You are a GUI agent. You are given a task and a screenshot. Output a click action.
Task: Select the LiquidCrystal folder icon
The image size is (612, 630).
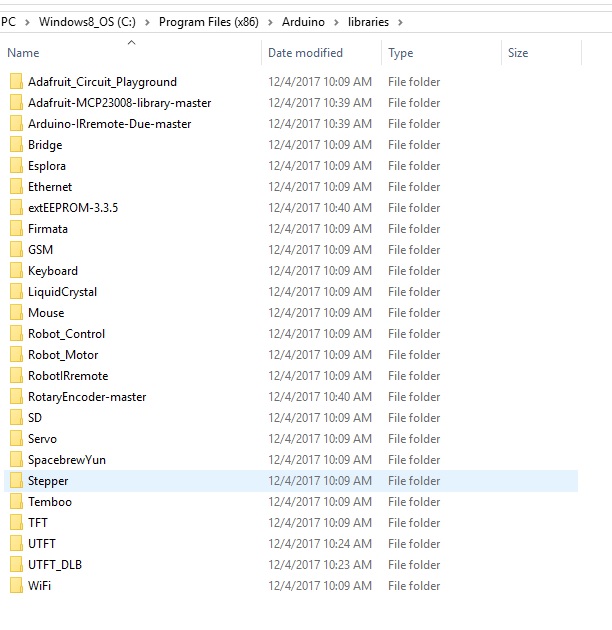point(16,291)
